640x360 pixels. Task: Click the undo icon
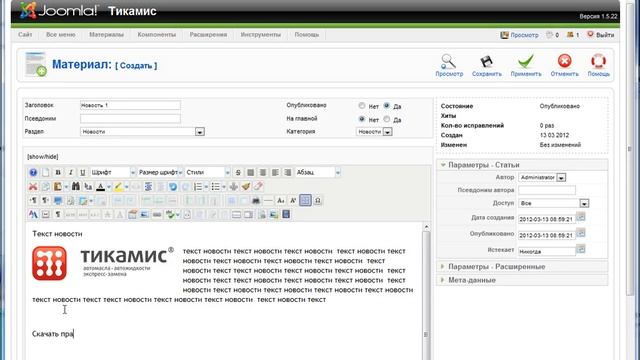coord(173,187)
